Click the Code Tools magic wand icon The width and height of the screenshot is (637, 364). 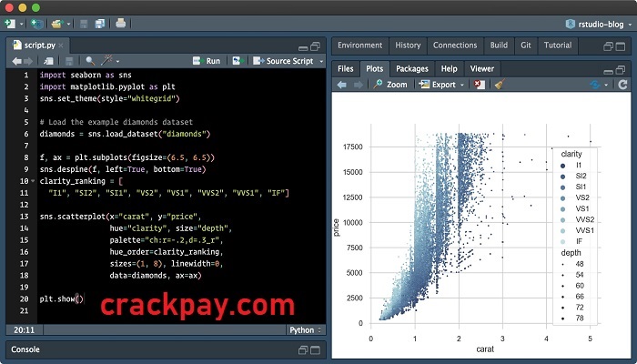(106, 60)
